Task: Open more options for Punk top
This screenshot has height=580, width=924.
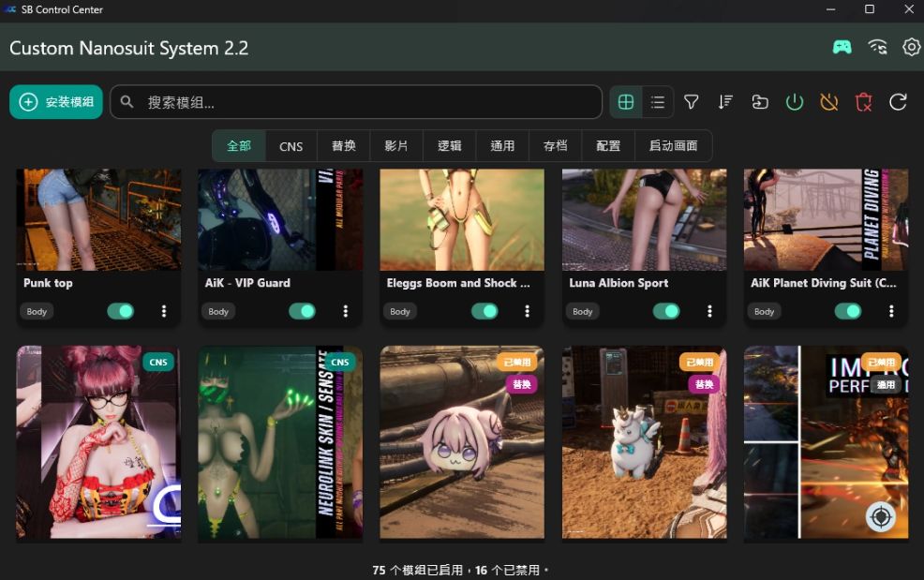Action: click(x=164, y=311)
